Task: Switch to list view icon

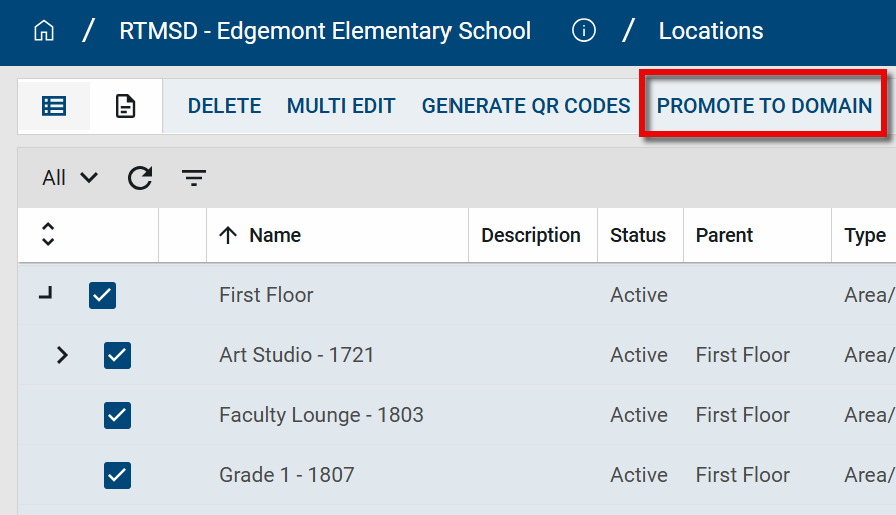Action: point(54,106)
